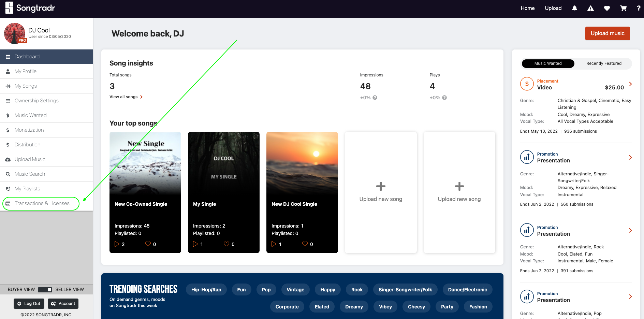Select the Corporate trending search tag

[x=287, y=307]
